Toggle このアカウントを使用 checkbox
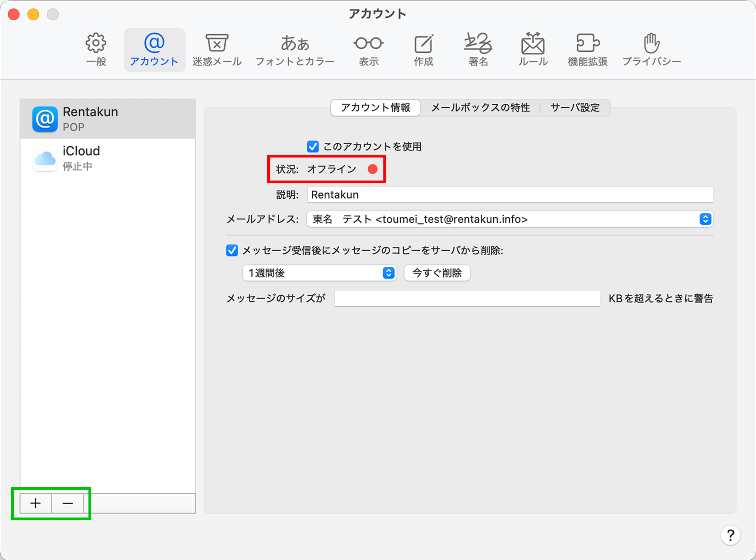 point(313,147)
